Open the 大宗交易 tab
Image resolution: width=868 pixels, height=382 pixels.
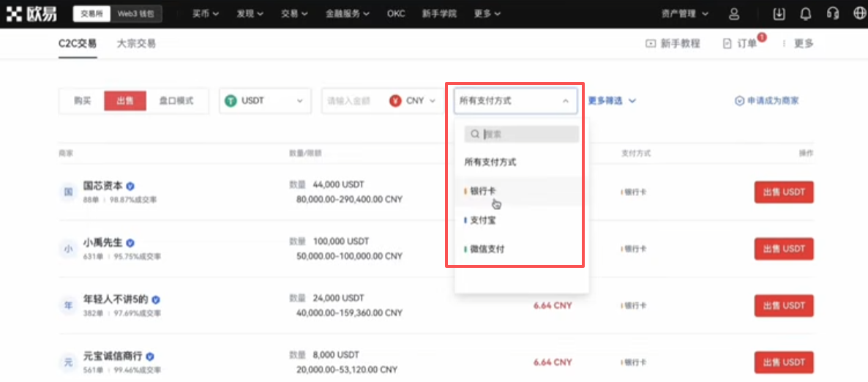pyautogui.click(x=136, y=43)
